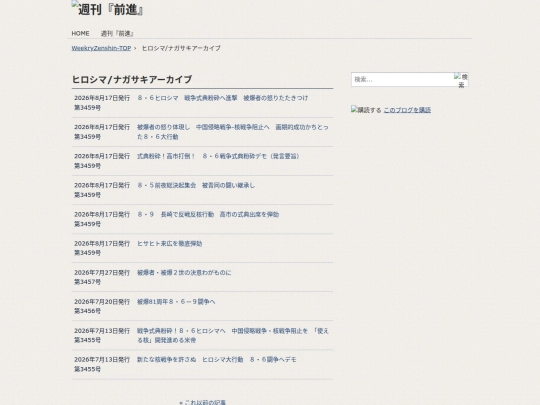Open article 式典粉砕!高市打倒! デモ発言要旨
Viewport: 540px width, 405px height.
[x=218, y=156]
